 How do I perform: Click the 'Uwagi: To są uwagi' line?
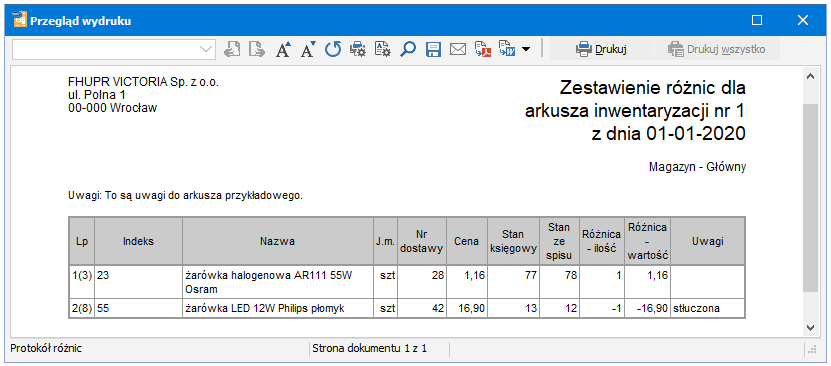pyautogui.click(x=185, y=195)
